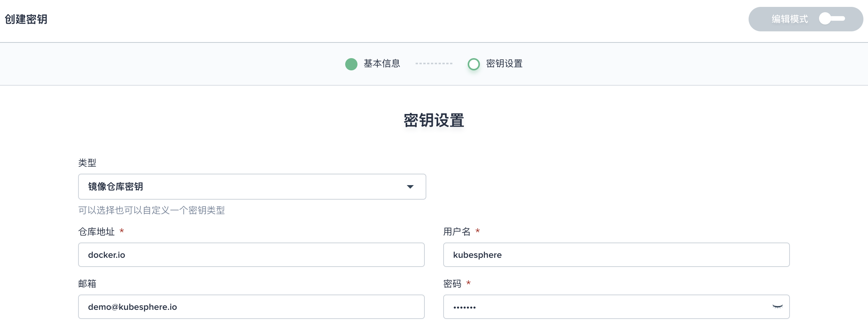The width and height of the screenshot is (868, 332).
Task: Click the 仓库地址 field label
Action: [96, 232]
